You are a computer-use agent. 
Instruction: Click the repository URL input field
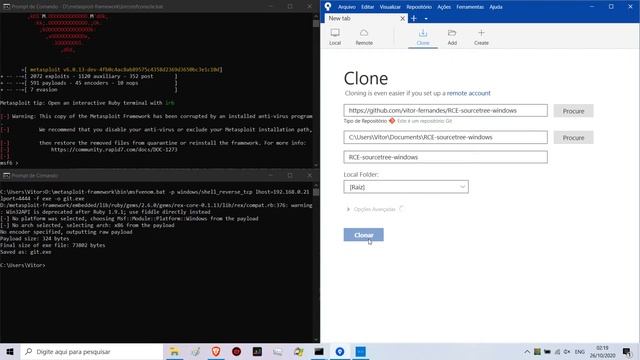coord(445,111)
